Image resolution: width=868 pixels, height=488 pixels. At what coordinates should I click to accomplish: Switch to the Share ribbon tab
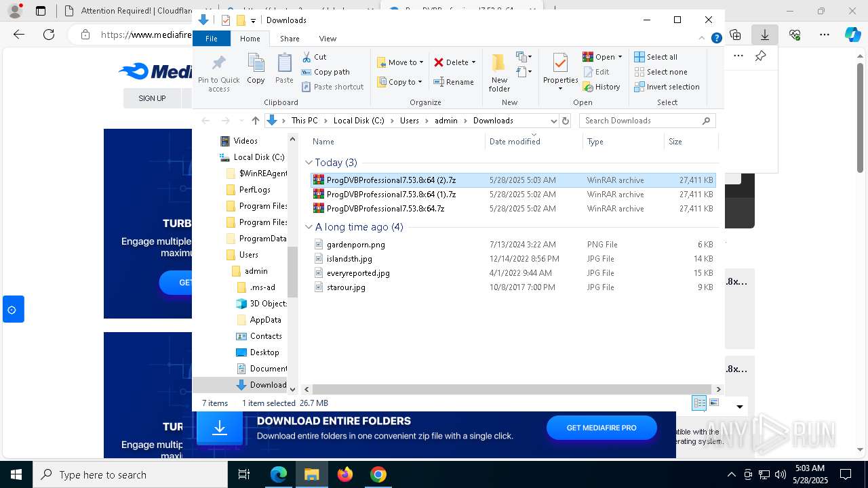290,39
